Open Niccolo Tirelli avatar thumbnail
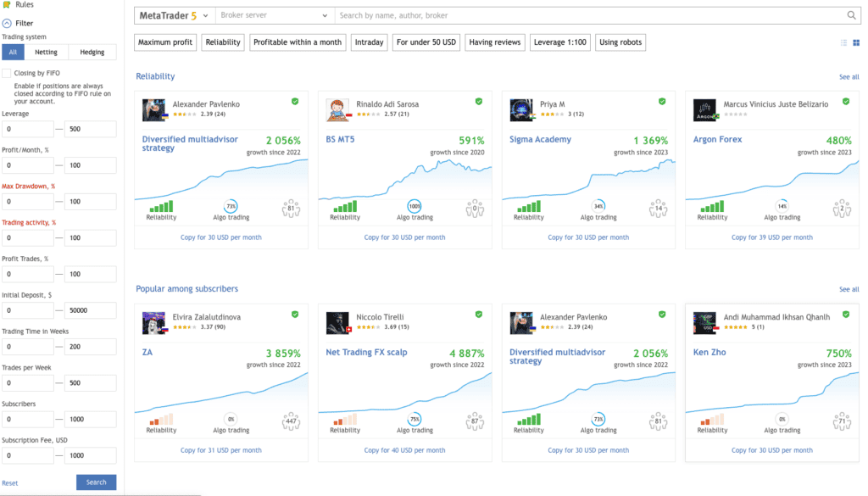The height and width of the screenshot is (496, 868). coord(337,323)
